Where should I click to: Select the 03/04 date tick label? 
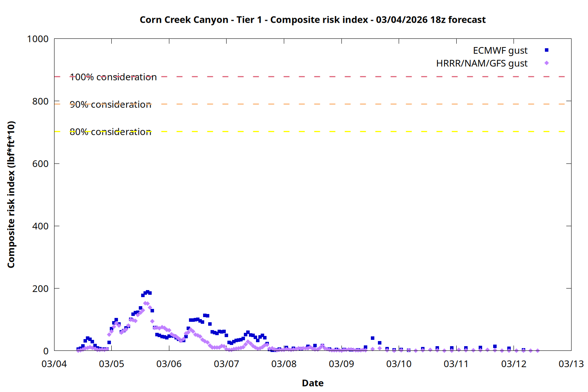pos(54,364)
